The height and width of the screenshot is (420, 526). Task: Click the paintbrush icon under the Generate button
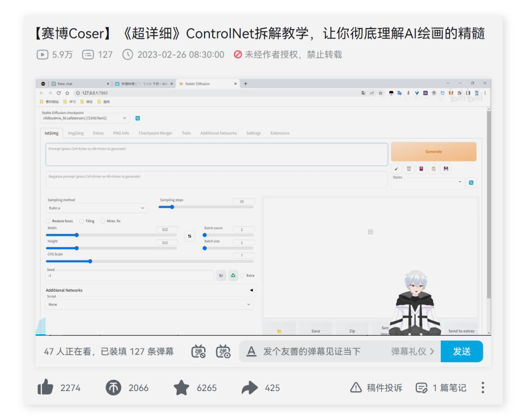coord(397,168)
